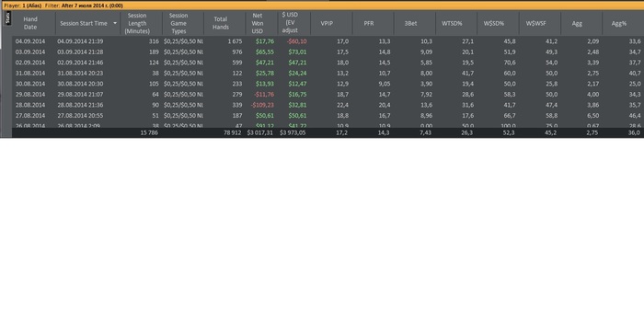Click W$WSF value 58,8

552,116
